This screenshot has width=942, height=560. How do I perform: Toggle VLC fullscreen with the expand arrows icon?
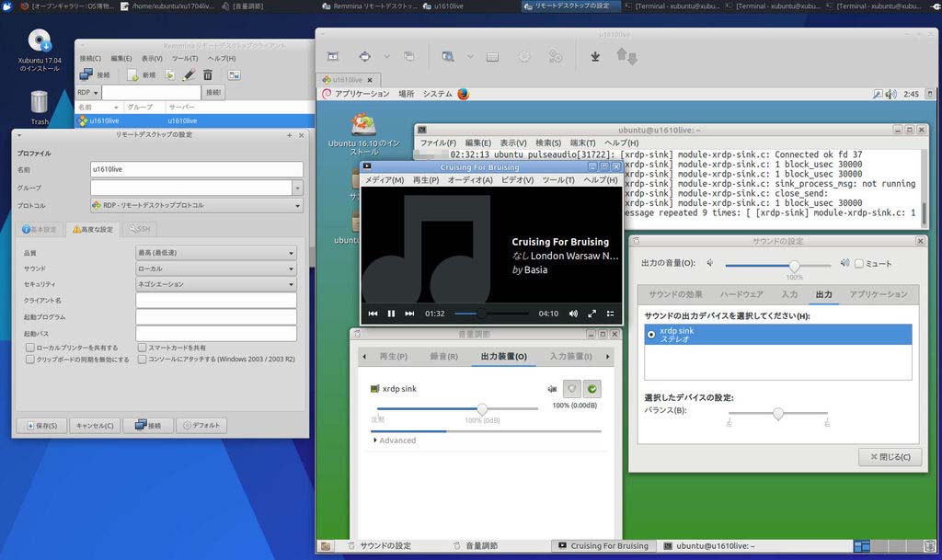click(x=592, y=314)
